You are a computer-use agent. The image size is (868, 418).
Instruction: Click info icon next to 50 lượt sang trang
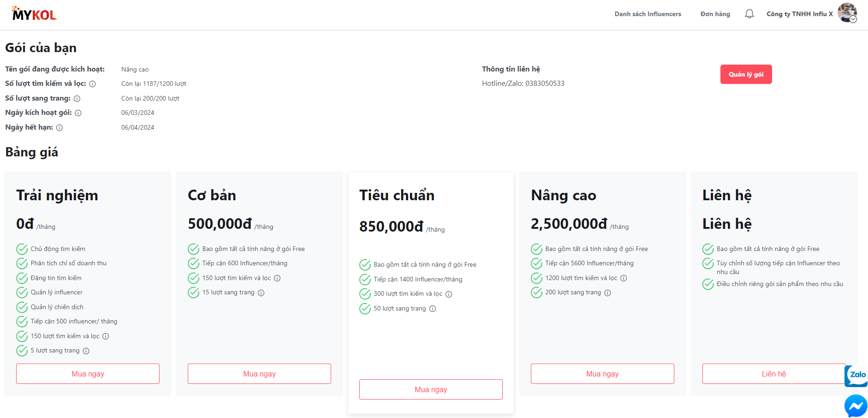433,309
